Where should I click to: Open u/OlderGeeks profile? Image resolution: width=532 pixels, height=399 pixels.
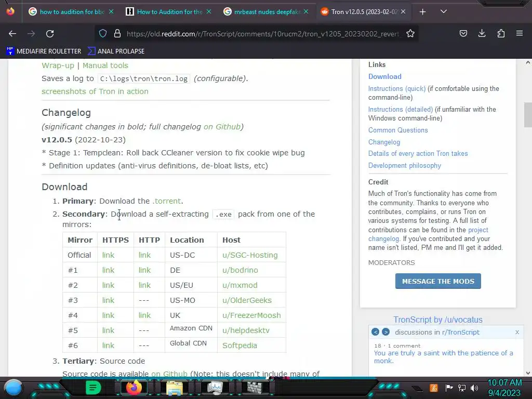247,300
